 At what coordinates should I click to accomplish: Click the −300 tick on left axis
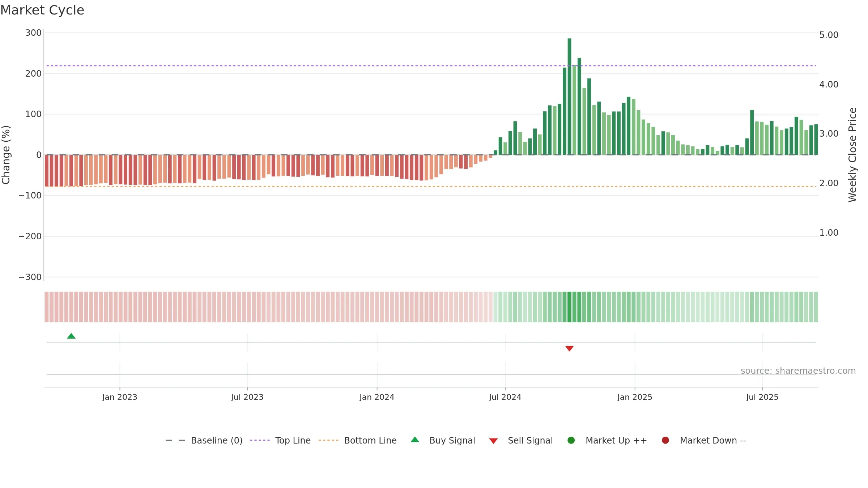(x=30, y=277)
